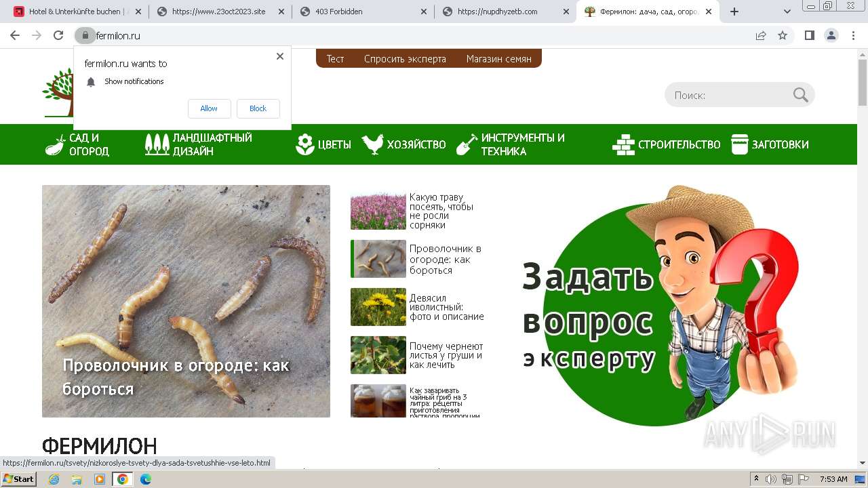Image resolution: width=868 pixels, height=488 pixels.
Task: Allow notifications from fermilon.ru
Action: [209, 108]
